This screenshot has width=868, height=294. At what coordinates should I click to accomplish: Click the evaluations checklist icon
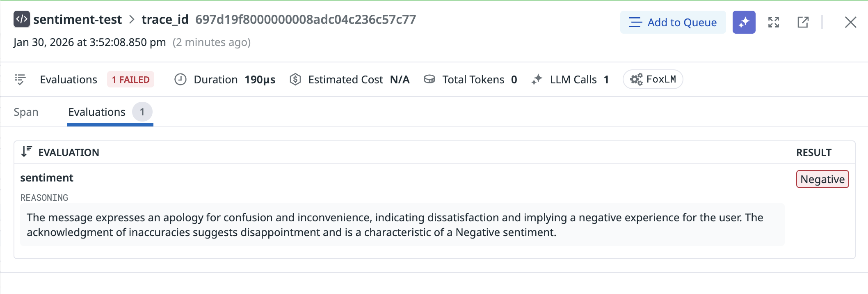click(x=20, y=79)
